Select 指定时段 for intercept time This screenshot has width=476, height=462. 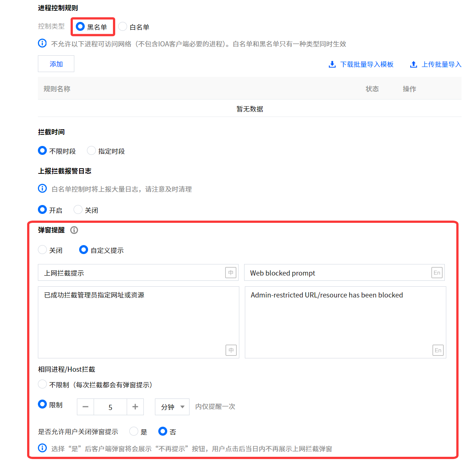click(x=91, y=151)
